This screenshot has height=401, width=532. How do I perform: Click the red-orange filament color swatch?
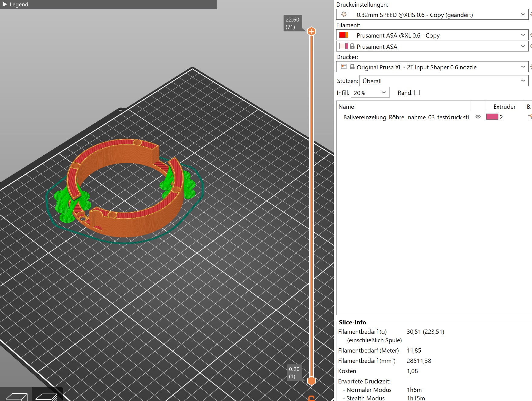coord(344,35)
